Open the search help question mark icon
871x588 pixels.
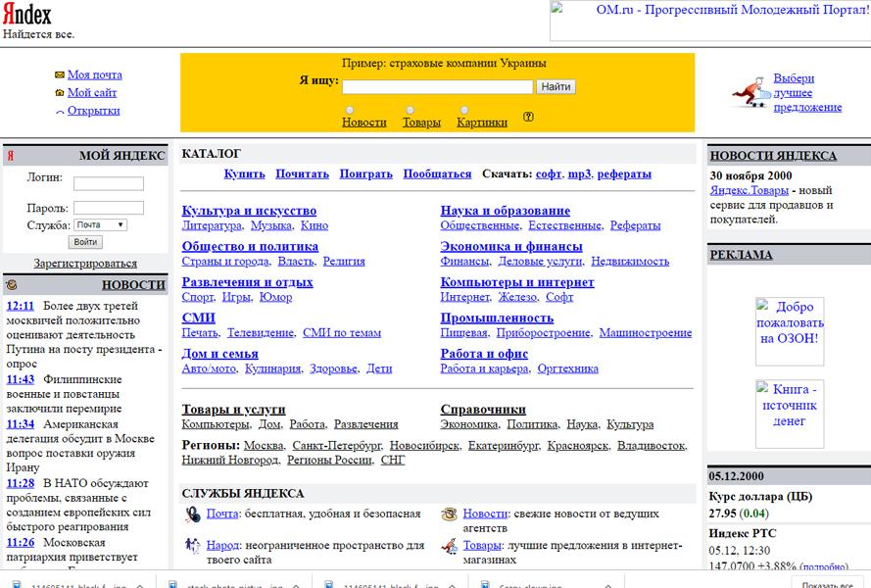coord(528,117)
